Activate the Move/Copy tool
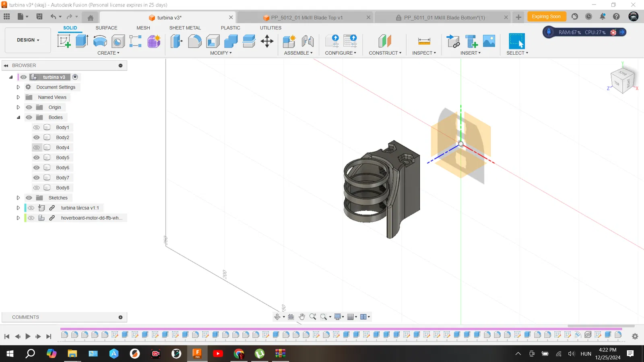This screenshot has height=362, width=644. [267, 41]
